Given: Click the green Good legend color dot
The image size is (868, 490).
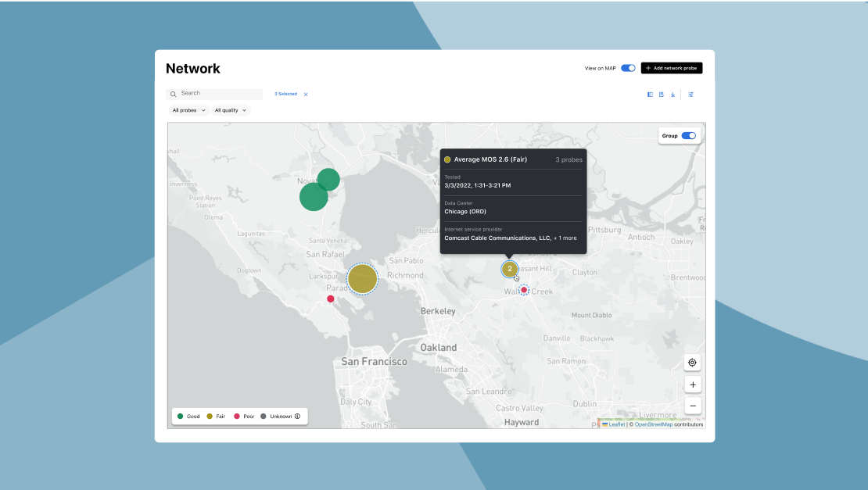Looking at the screenshot, I should (x=181, y=417).
